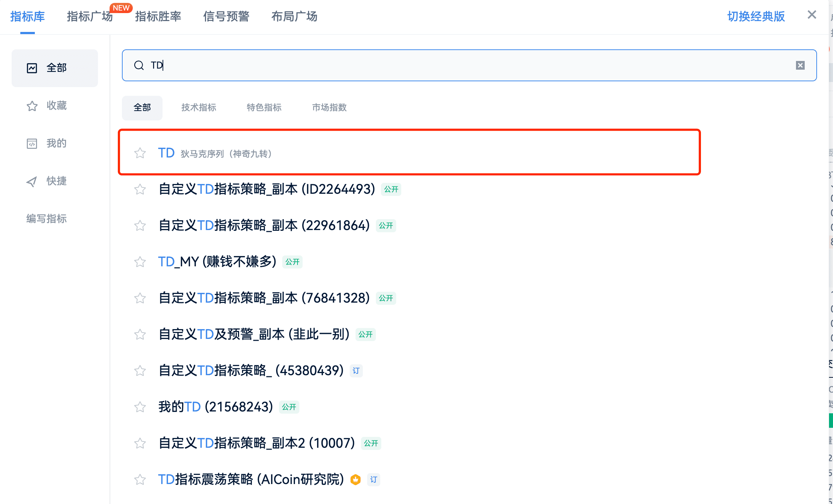The image size is (833, 504).
Task: Open the 指标广场 tab
Action: (x=90, y=16)
